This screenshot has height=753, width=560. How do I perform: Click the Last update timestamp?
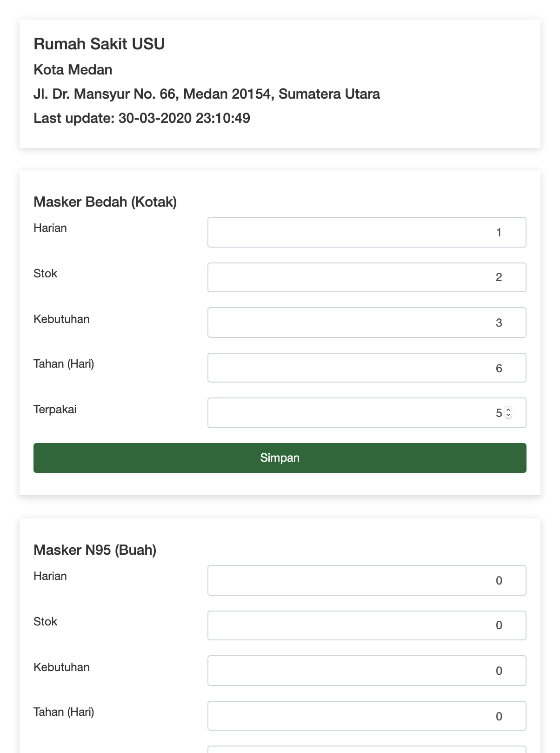pyautogui.click(x=142, y=118)
